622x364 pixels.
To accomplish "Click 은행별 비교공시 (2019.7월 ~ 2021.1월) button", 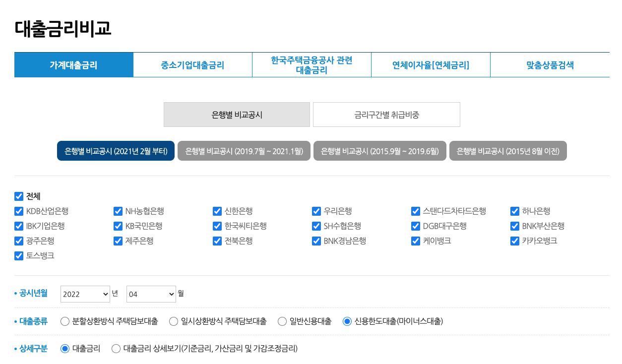I will click(244, 151).
